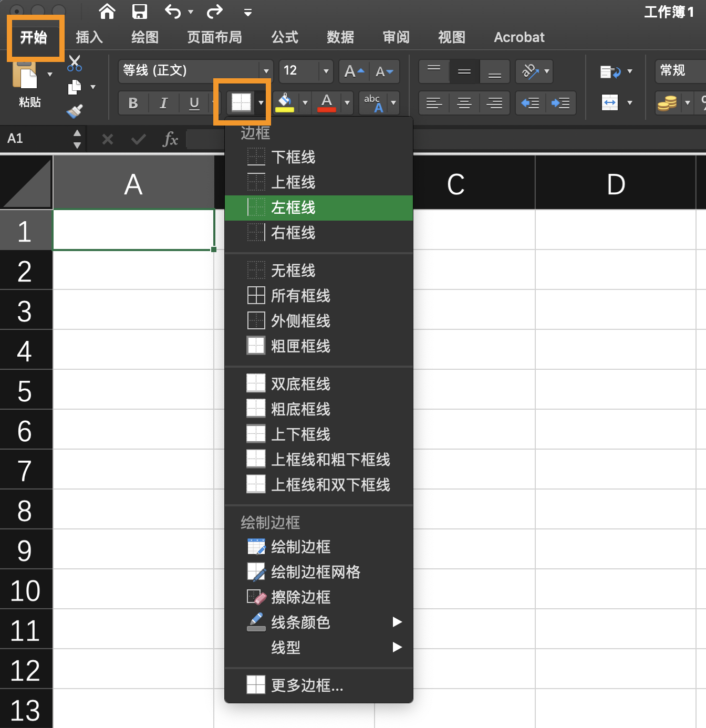The width and height of the screenshot is (706, 728).
Task: Click the A1 name box
Action: pos(32,138)
